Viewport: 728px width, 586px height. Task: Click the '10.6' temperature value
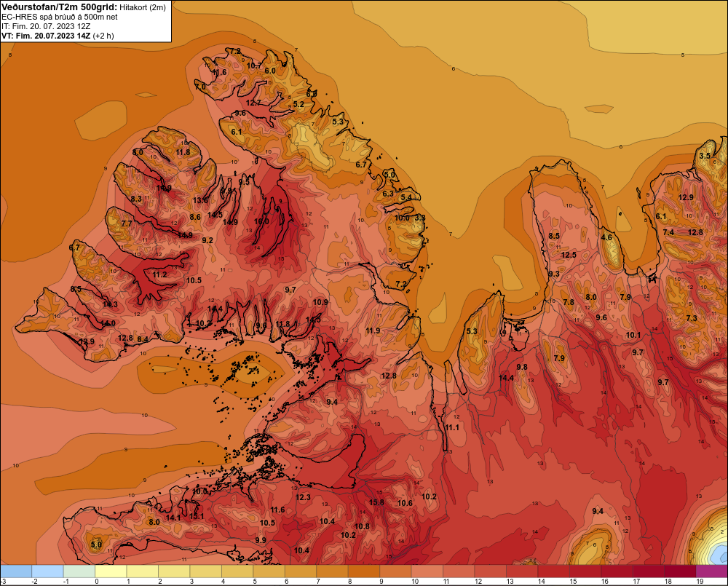[405, 503]
